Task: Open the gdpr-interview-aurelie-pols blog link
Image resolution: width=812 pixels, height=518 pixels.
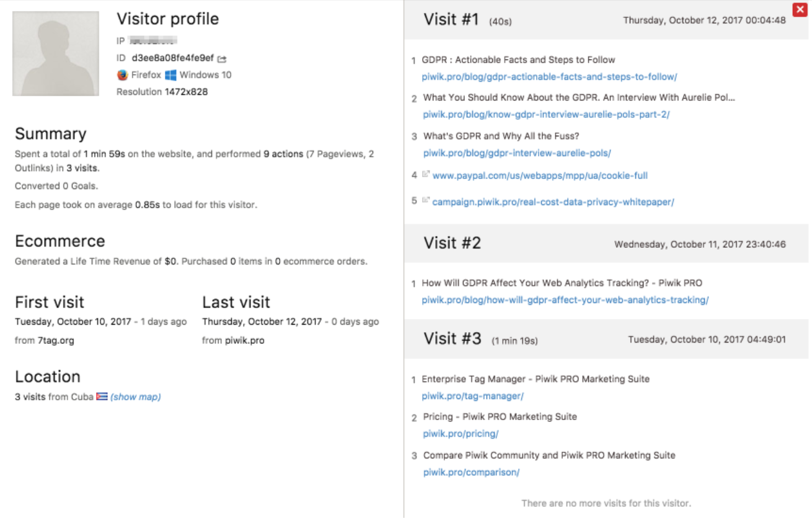Action: (x=517, y=153)
